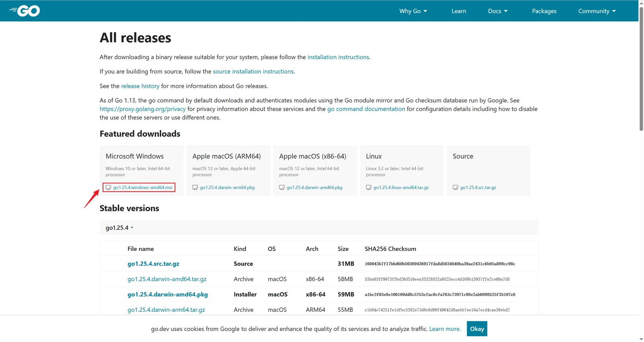View the release history link
Screen dimensions: 644x342
pos(140,86)
